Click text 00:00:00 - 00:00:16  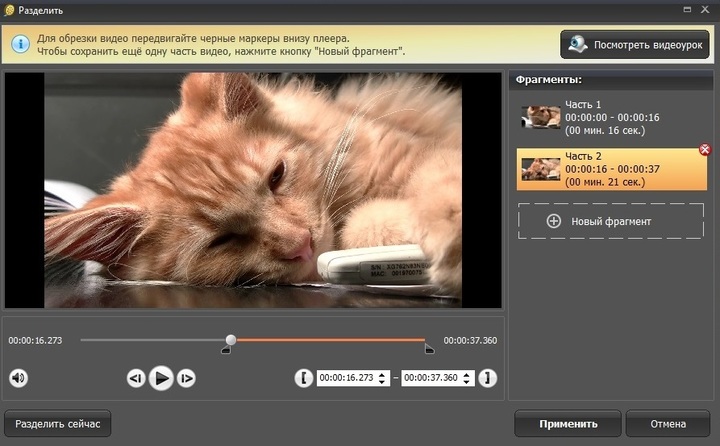(612, 118)
